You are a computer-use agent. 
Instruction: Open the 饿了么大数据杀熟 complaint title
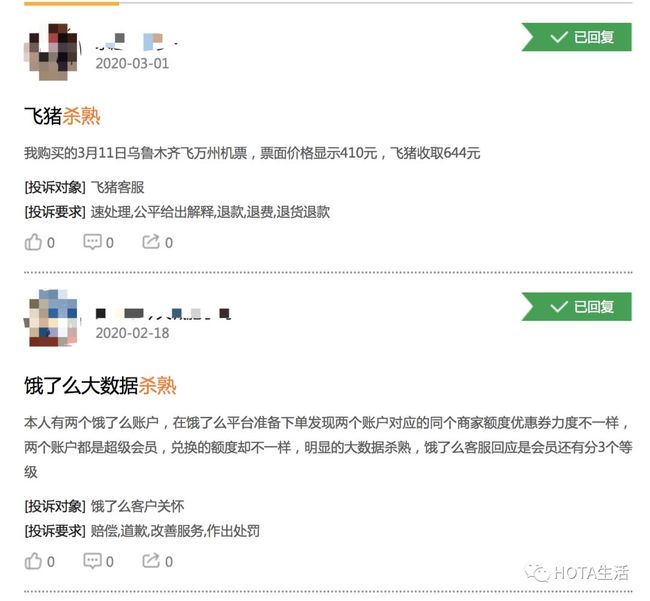(x=100, y=385)
